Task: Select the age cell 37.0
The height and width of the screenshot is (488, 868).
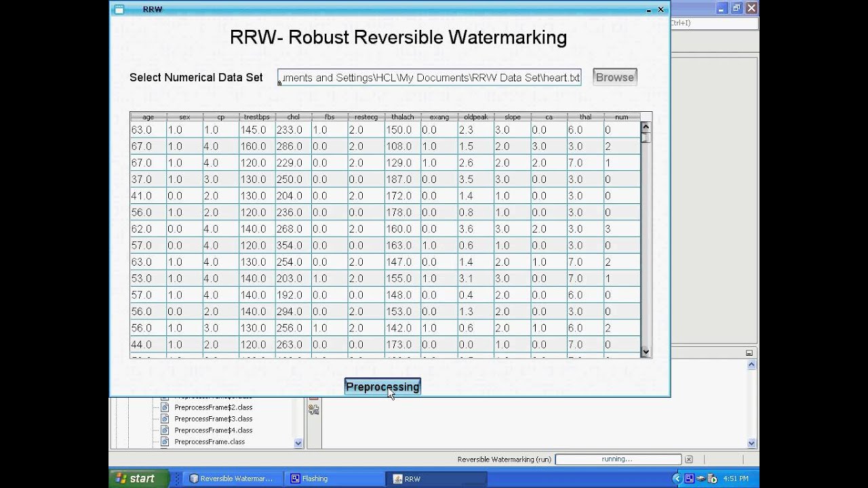Action: click(148, 180)
